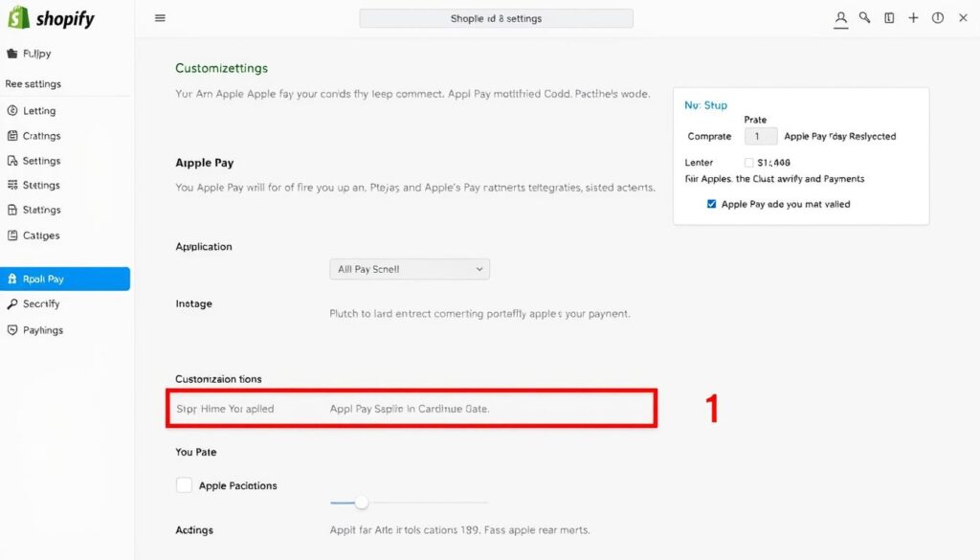Open 'Letting' in the sidebar

tap(39, 111)
